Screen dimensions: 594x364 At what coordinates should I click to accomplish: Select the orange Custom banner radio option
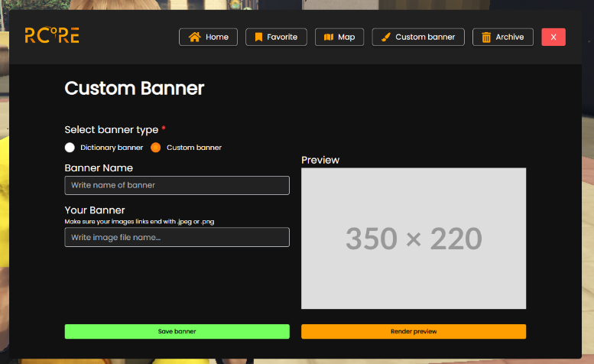[x=156, y=148]
